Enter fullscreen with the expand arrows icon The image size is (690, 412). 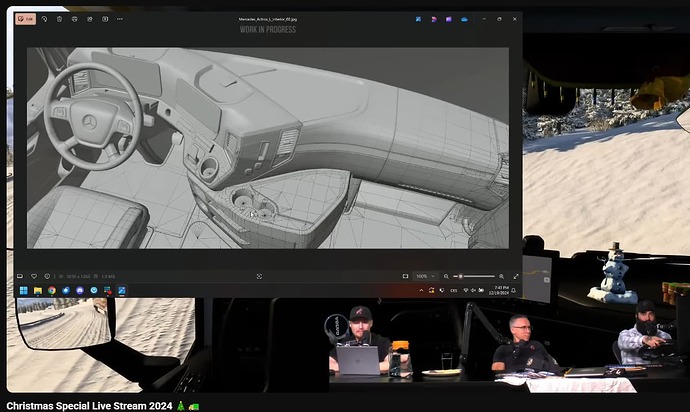[x=515, y=276]
